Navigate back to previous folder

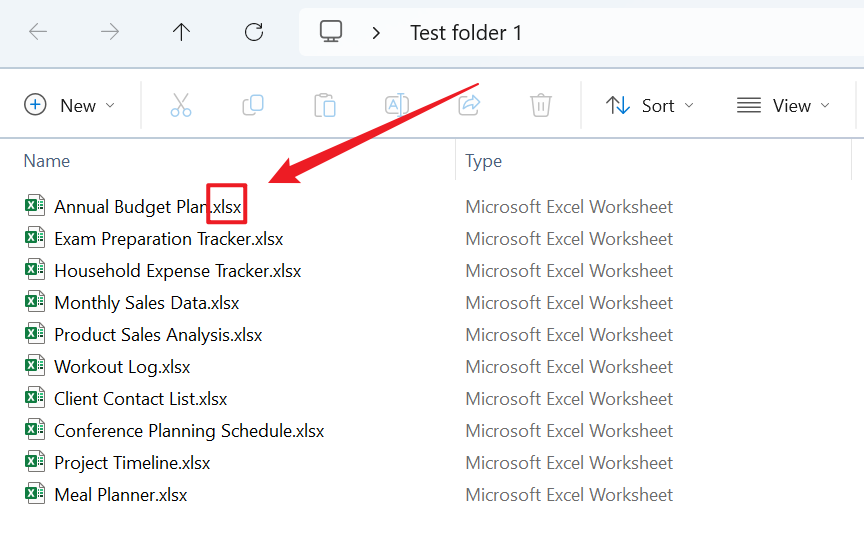pyautogui.click(x=38, y=32)
